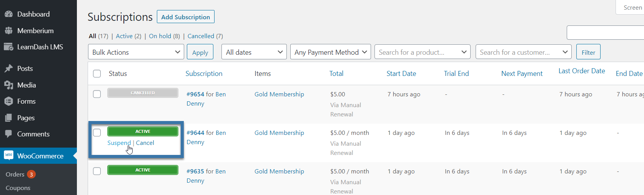Open Orders in WooCommerce submenu
This screenshot has width=644, height=195.
tap(15, 174)
